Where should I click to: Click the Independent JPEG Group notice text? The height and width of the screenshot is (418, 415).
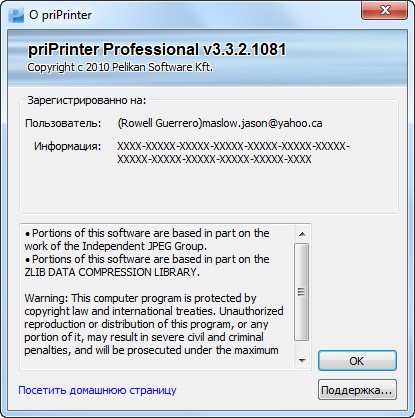(x=147, y=239)
